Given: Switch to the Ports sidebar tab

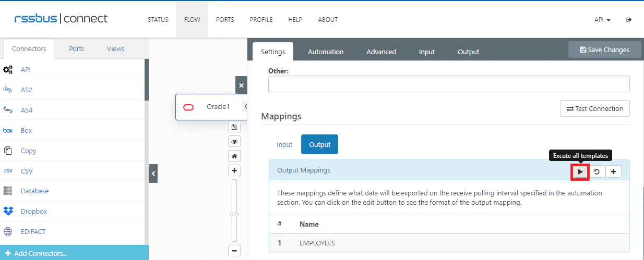Looking at the screenshot, I should click(77, 48).
